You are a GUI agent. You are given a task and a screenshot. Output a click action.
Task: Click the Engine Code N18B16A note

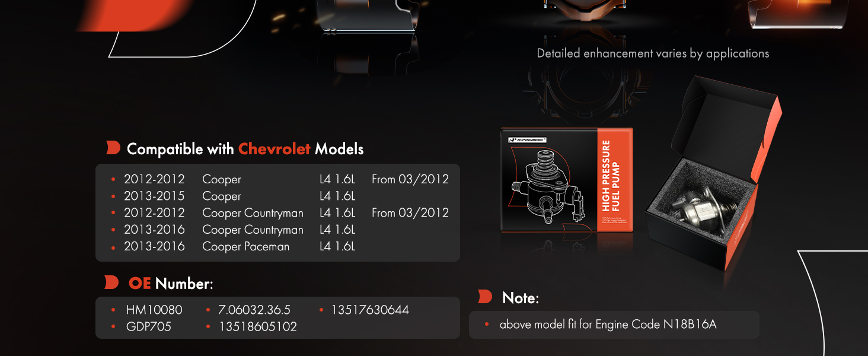(608, 325)
